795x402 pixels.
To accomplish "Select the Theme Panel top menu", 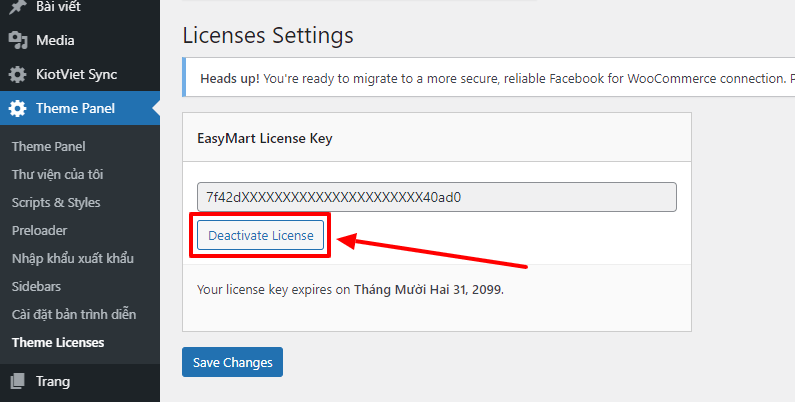I will [75, 109].
